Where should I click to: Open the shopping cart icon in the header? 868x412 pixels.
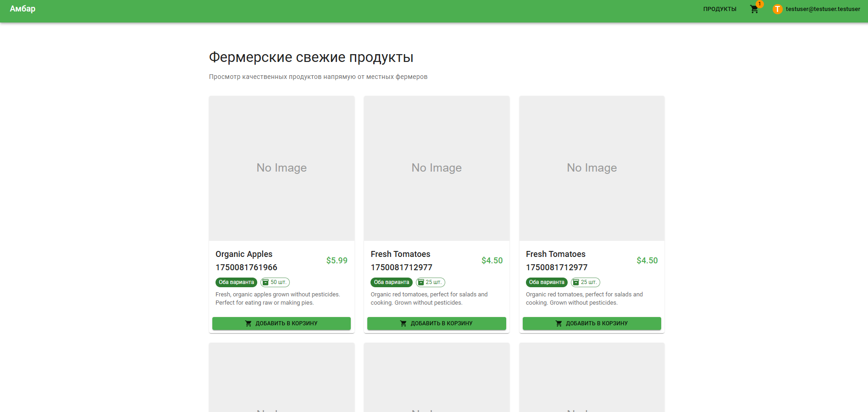(754, 9)
